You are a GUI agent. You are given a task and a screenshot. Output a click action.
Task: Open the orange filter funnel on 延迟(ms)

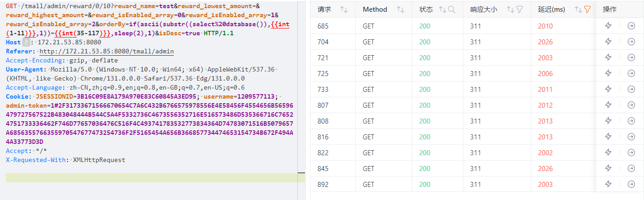[x=587, y=10]
